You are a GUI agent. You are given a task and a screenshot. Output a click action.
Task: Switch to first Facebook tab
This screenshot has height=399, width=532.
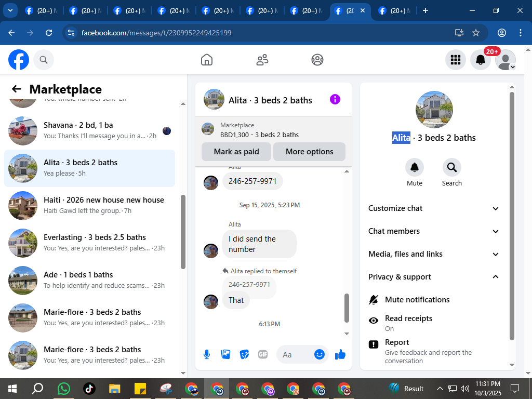pyautogui.click(x=41, y=10)
